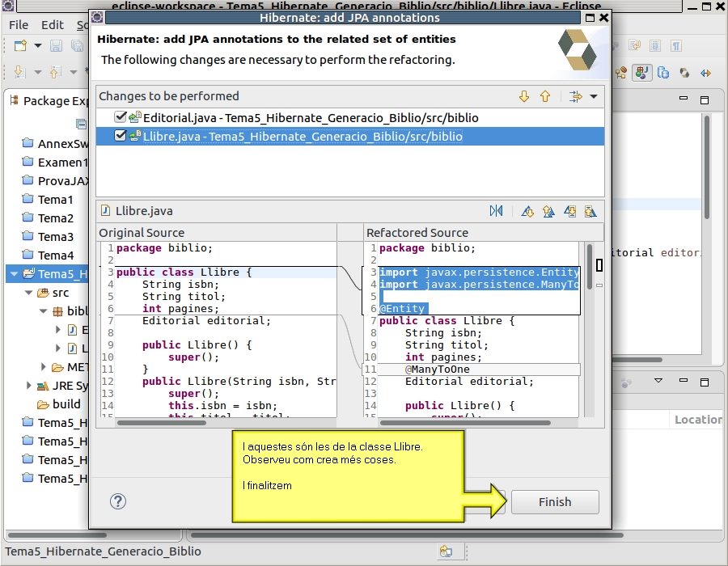Open the New dropdown arrow in toolbar
The width and height of the screenshot is (728, 566).
(x=38, y=45)
